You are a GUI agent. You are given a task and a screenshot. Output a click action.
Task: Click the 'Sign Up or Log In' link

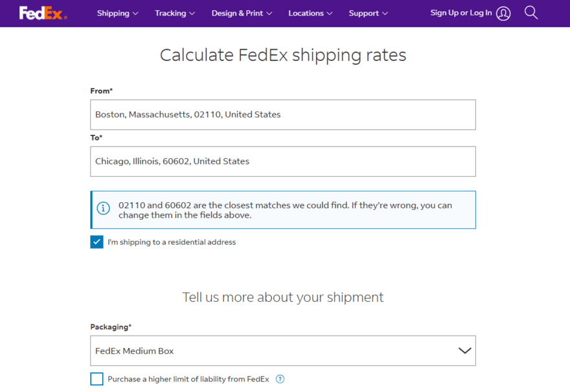coord(461,13)
